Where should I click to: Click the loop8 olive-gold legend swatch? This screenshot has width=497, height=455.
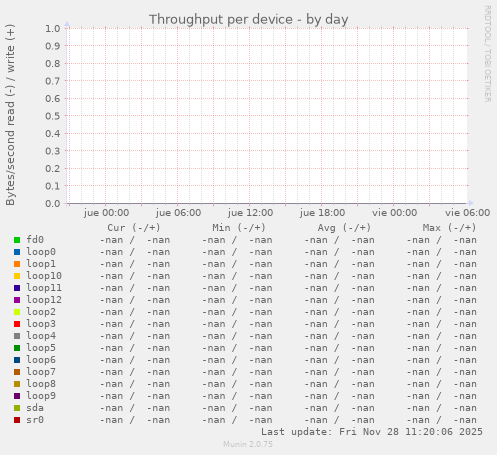17,384
